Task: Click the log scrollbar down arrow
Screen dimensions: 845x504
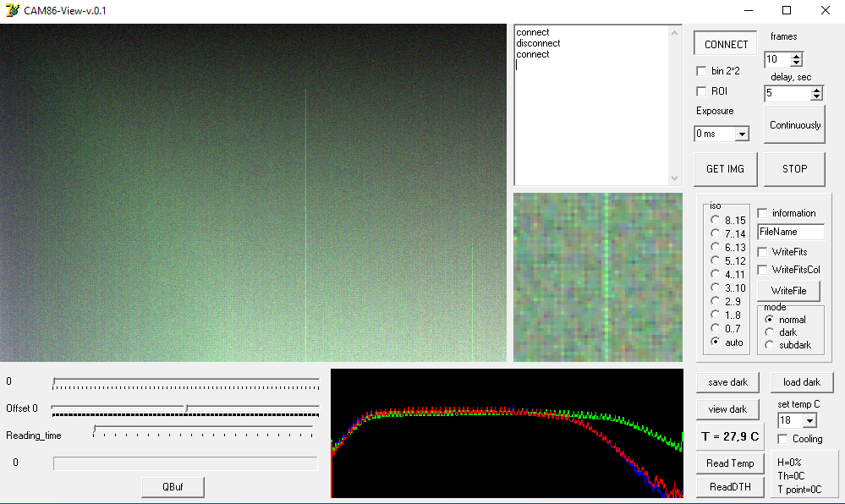Action: (x=675, y=178)
